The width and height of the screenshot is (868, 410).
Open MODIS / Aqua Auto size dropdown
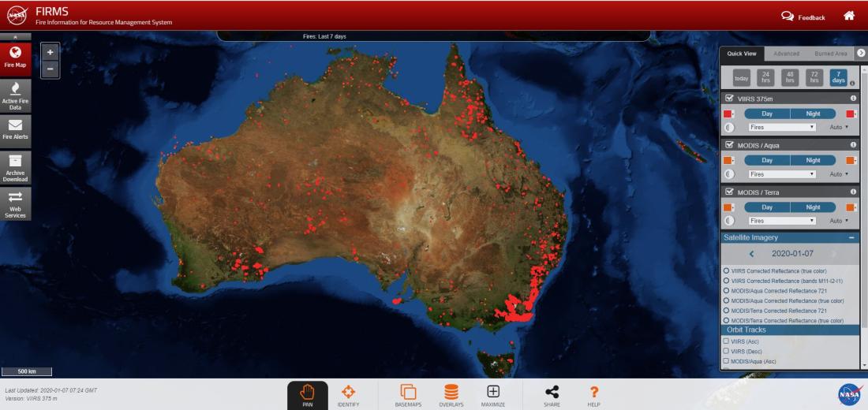coord(839,174)
